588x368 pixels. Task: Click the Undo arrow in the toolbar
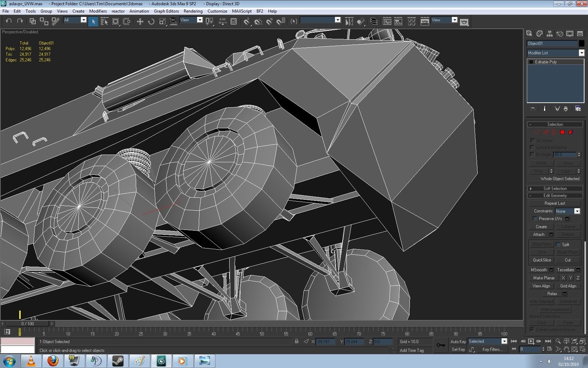pyautogui.click(x=9, y=21)
